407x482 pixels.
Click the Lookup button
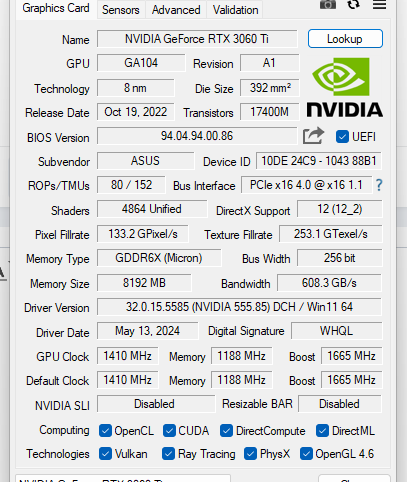(x=345, y=39)
